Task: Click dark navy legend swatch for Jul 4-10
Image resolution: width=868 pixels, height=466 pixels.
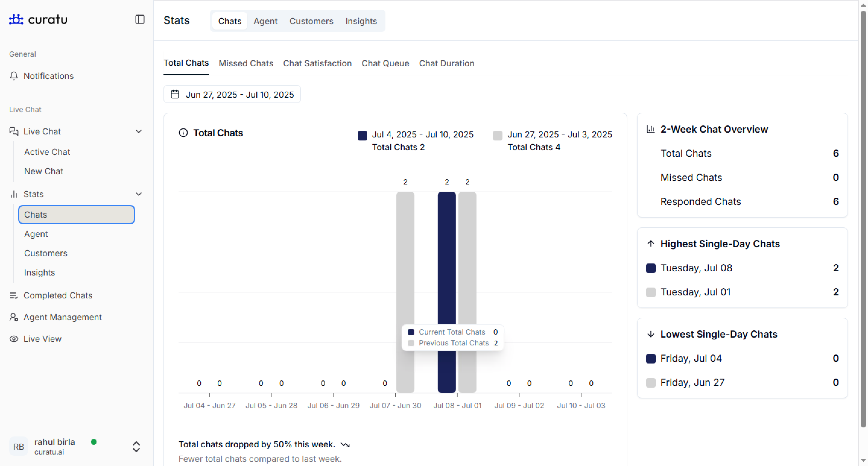Action: [362, 135]
